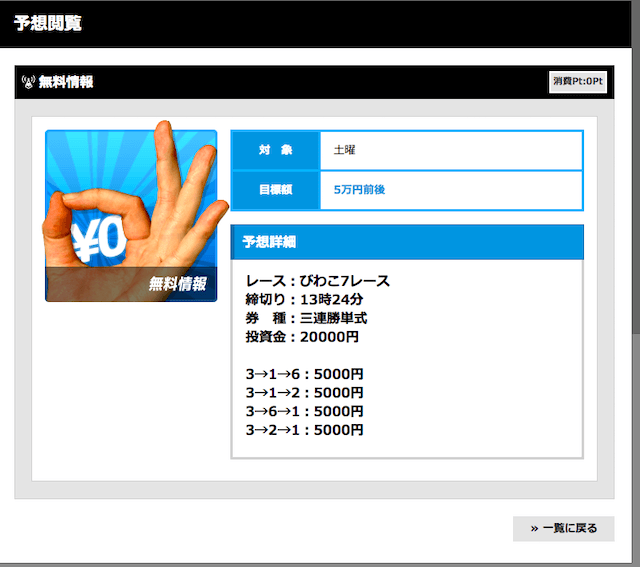Click the 投資金：20000円 line
This screenshot has width=640, height=567.
pyautogui.click(x=301, y=337)
